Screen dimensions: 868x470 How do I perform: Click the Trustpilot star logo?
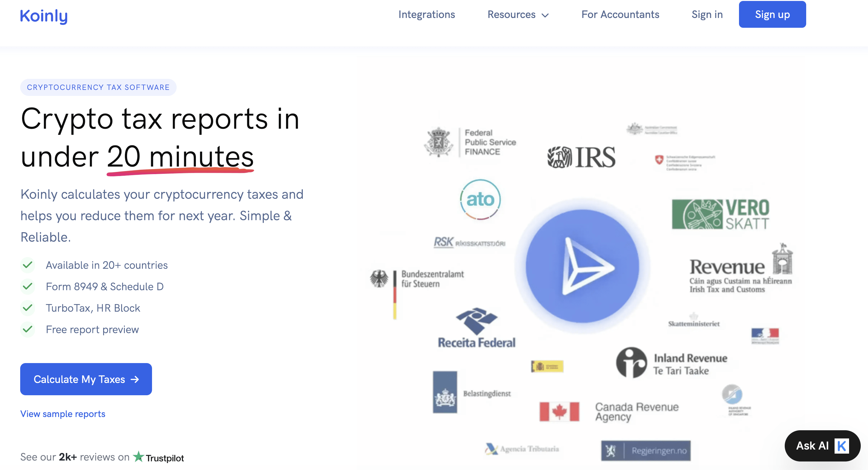(x=138, y=456)
